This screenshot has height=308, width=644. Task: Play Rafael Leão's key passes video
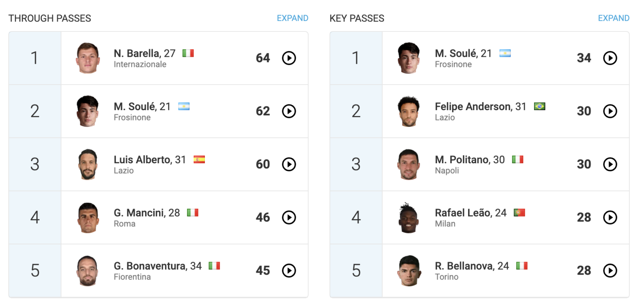(610, 218)
